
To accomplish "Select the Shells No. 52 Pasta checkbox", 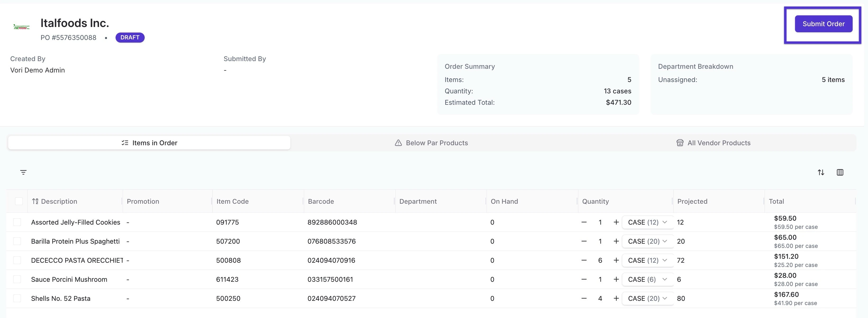I will (x=17, y=298).
